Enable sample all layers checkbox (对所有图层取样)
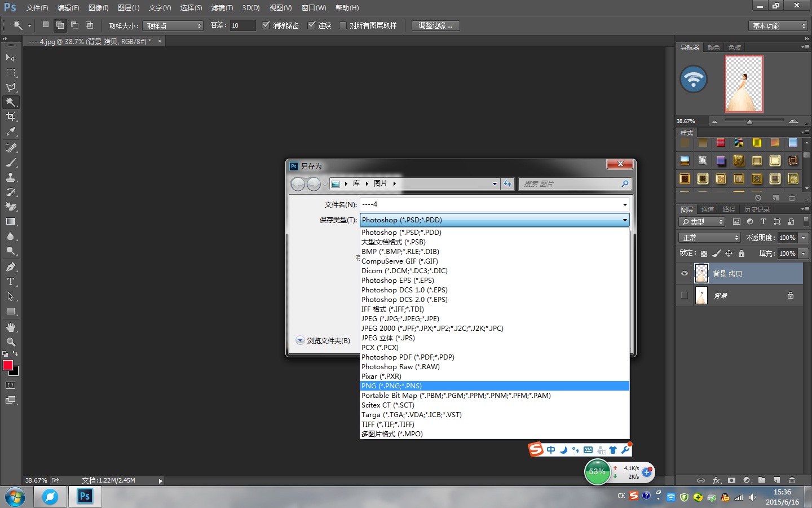Image resolution: width=812 pixels, height=508 pixels. tap(342, 25)
